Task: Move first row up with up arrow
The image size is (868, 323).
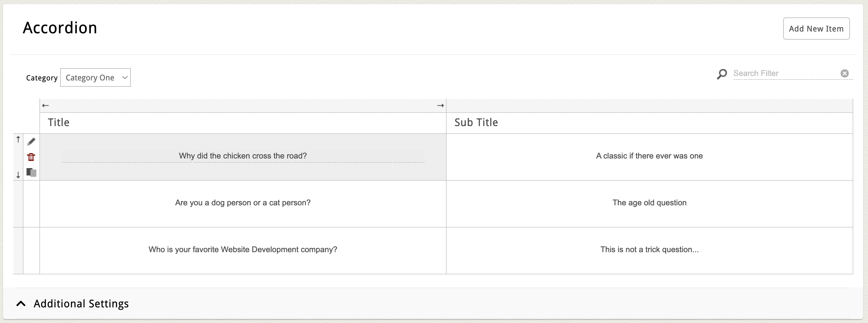Action: tap(18, 139)
